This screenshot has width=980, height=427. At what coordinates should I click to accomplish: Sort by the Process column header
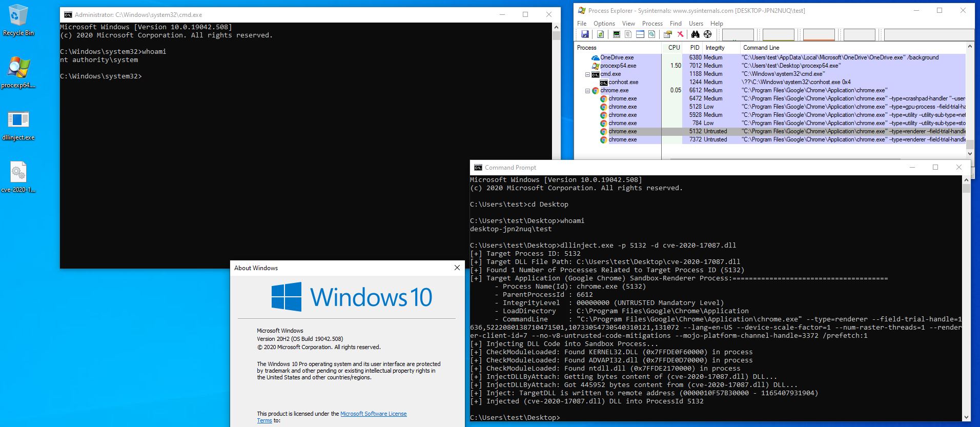pos(618,48)
